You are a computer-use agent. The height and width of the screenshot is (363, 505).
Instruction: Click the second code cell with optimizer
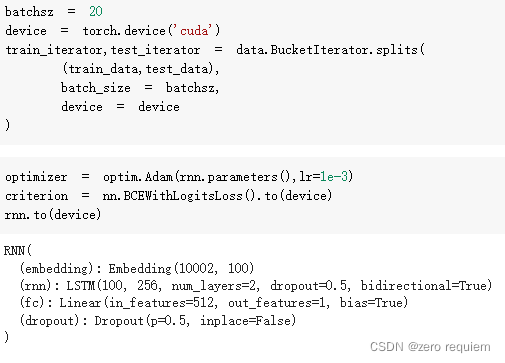(252, 195)
